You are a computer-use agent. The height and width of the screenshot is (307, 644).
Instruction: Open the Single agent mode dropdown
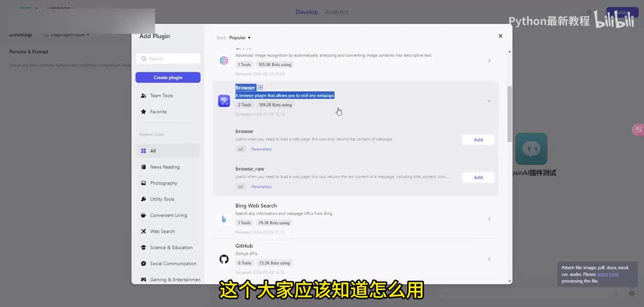[x=67, y=35]
